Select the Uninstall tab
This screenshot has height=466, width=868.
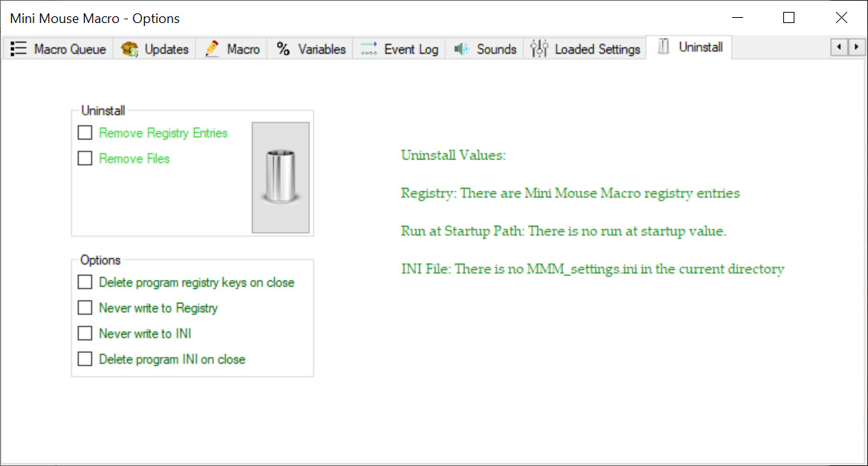pyautogui.click(x=689, y=47)
